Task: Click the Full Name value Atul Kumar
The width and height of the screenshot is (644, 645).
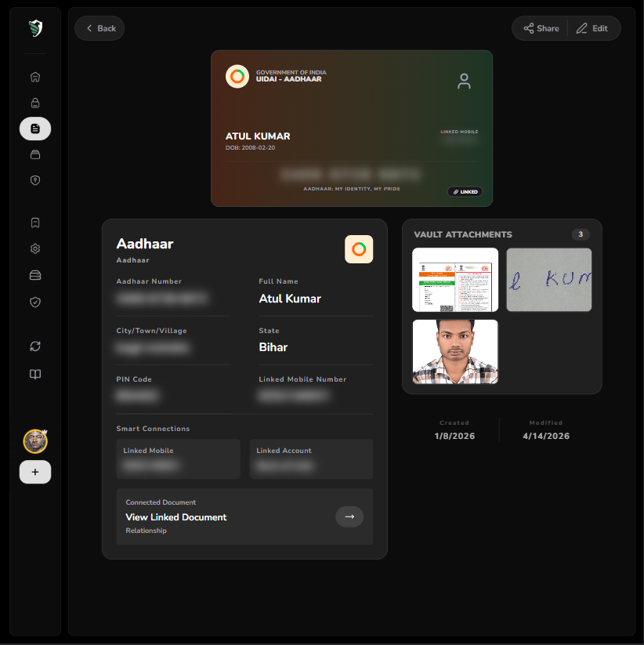Action: point(290,299)
